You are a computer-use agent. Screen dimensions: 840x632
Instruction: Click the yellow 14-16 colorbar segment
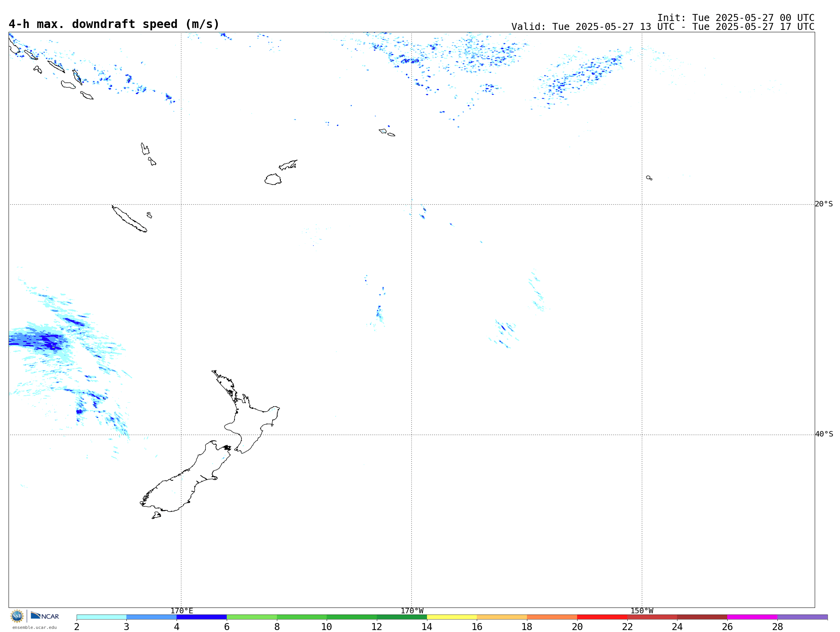point(452,617)
